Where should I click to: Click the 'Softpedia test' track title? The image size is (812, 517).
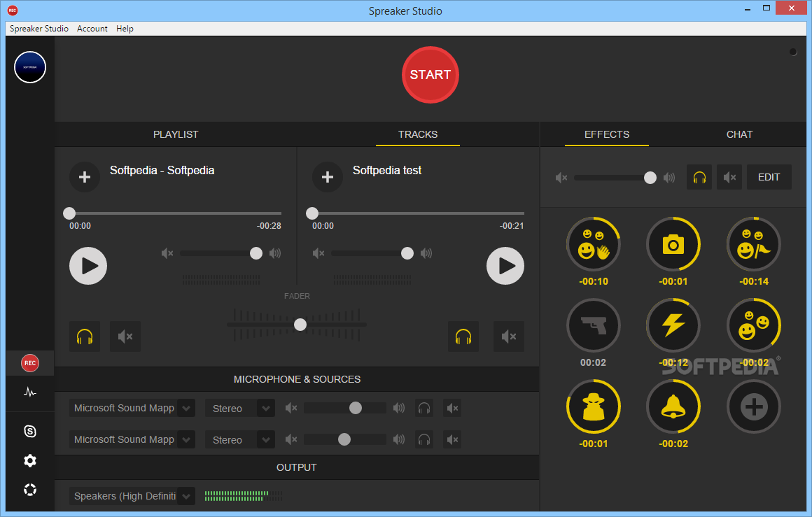[x=387, y=170]
